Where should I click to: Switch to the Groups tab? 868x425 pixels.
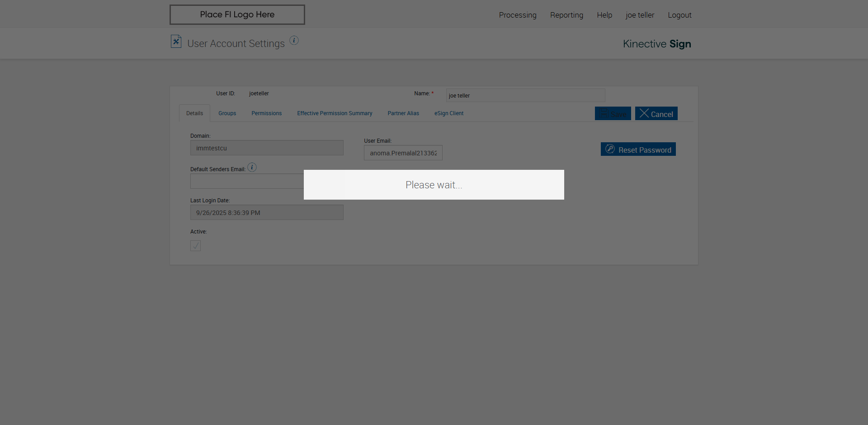click(227, 113)
